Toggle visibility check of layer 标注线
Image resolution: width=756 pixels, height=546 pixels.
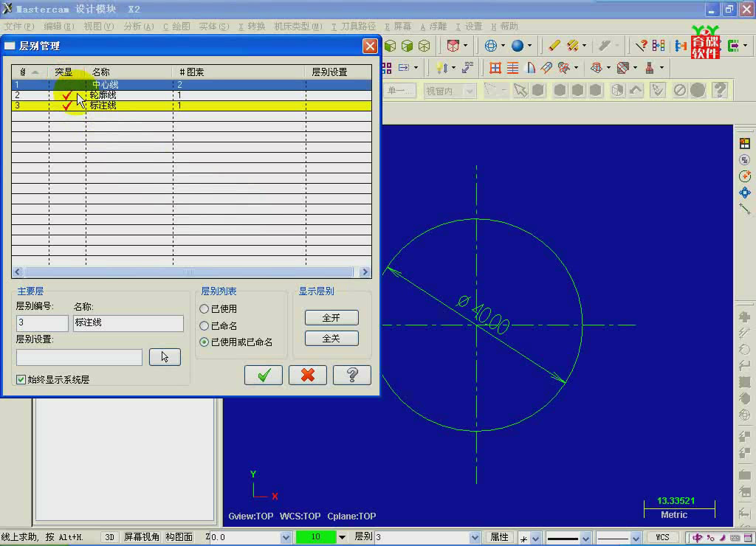pyautogui.click(x=67, y=106)
